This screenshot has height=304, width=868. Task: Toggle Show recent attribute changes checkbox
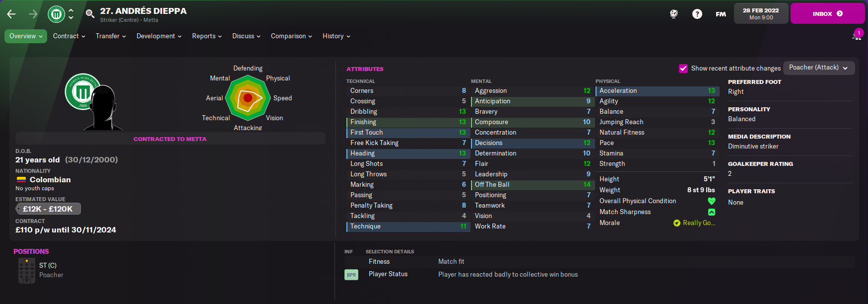[683, 69]
